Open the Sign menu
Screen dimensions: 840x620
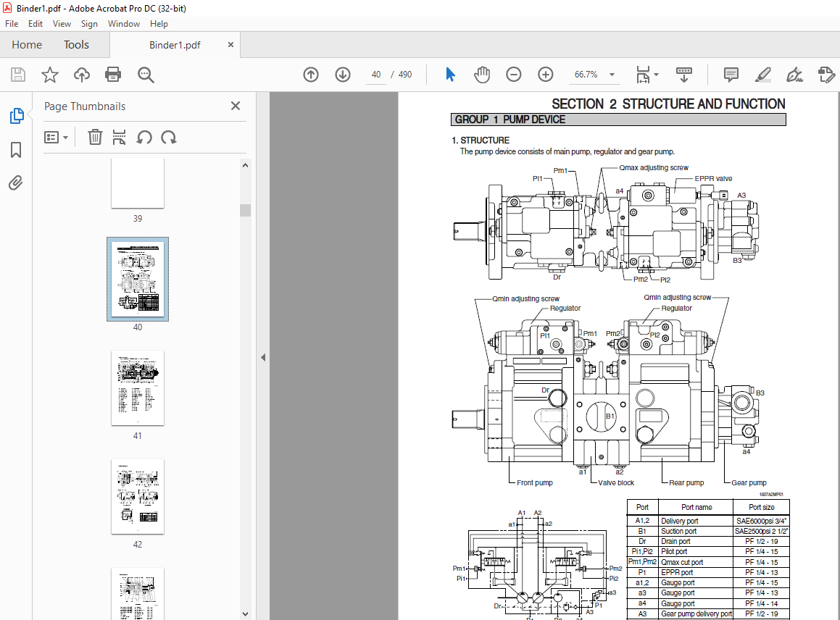(89, 24)
